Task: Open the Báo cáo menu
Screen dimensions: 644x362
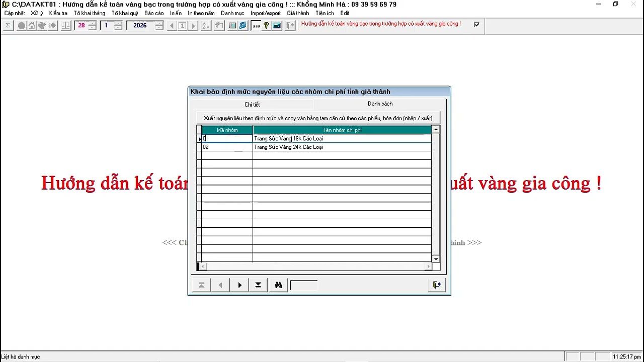Action: (154, 14)
